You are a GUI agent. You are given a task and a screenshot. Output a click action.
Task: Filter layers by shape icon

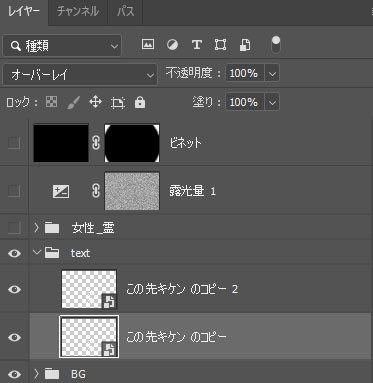tap(220, 44)
